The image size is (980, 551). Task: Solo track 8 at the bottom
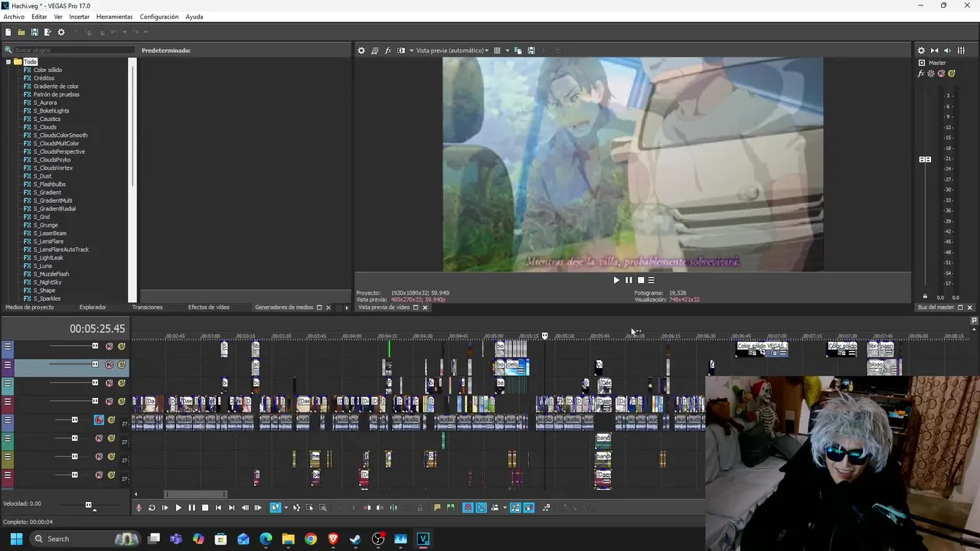111,475
